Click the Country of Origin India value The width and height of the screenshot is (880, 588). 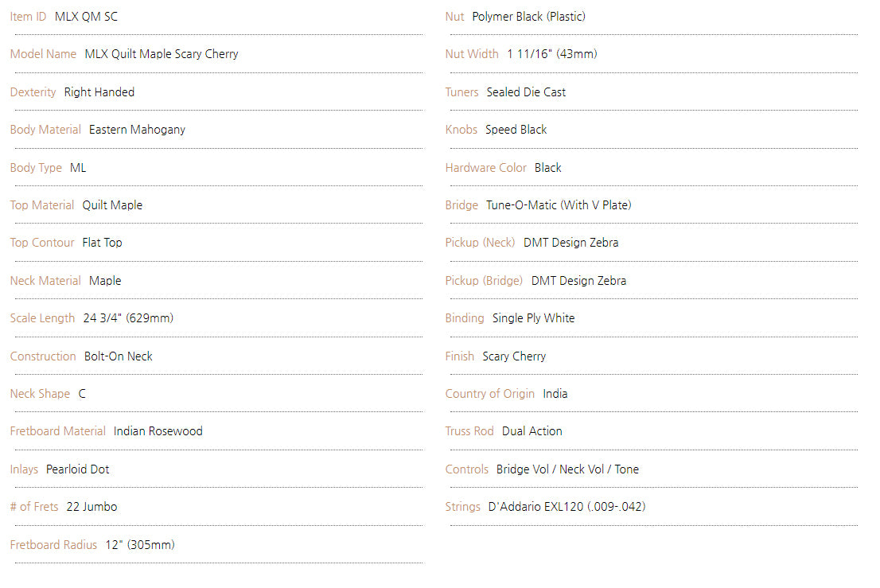555,394
